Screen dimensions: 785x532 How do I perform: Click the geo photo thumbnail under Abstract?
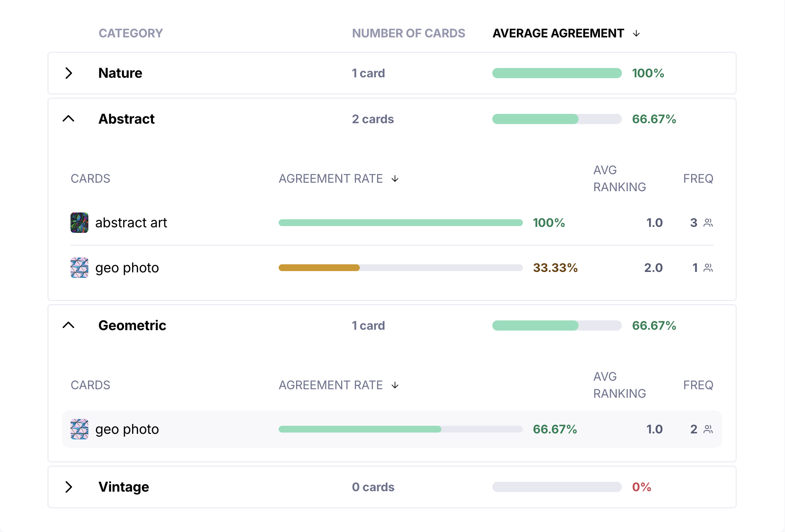79,268
